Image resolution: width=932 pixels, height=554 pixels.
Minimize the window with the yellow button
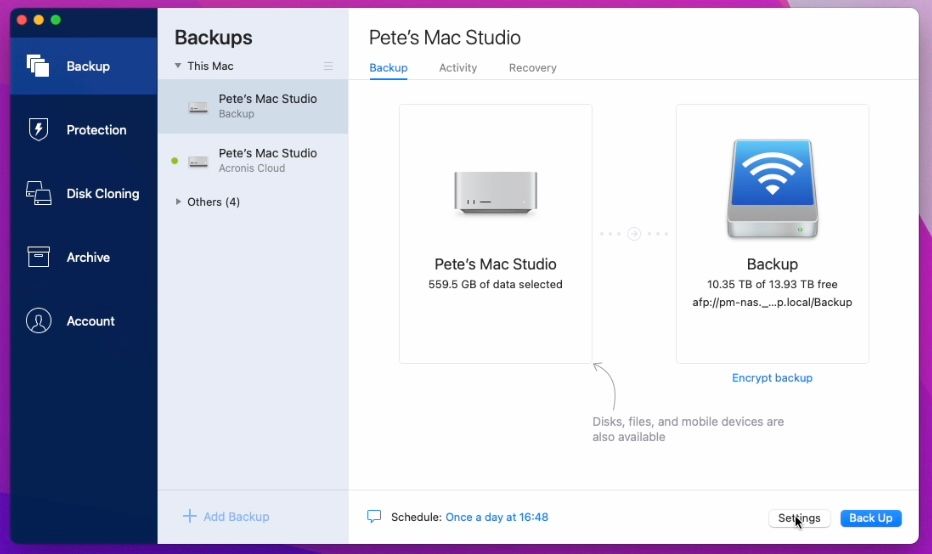pyautogui.click(x=39, y=20)
